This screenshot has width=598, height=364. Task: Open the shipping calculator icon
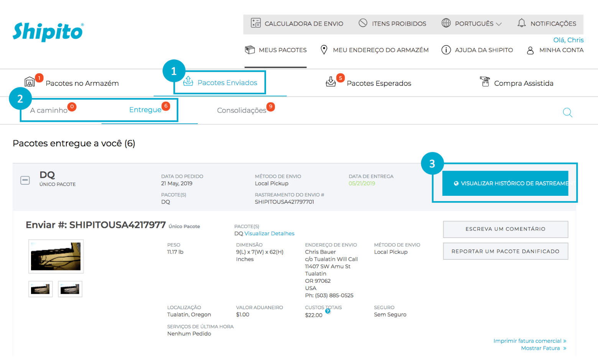pos(256,23)
